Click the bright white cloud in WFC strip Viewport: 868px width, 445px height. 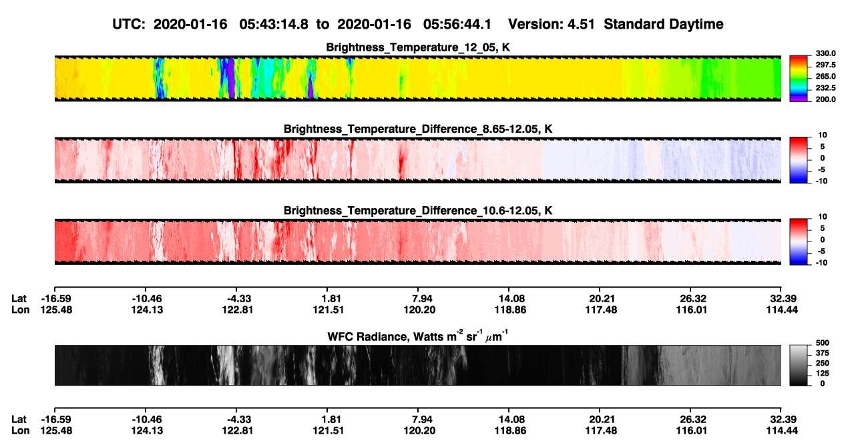tap(158, 365)
